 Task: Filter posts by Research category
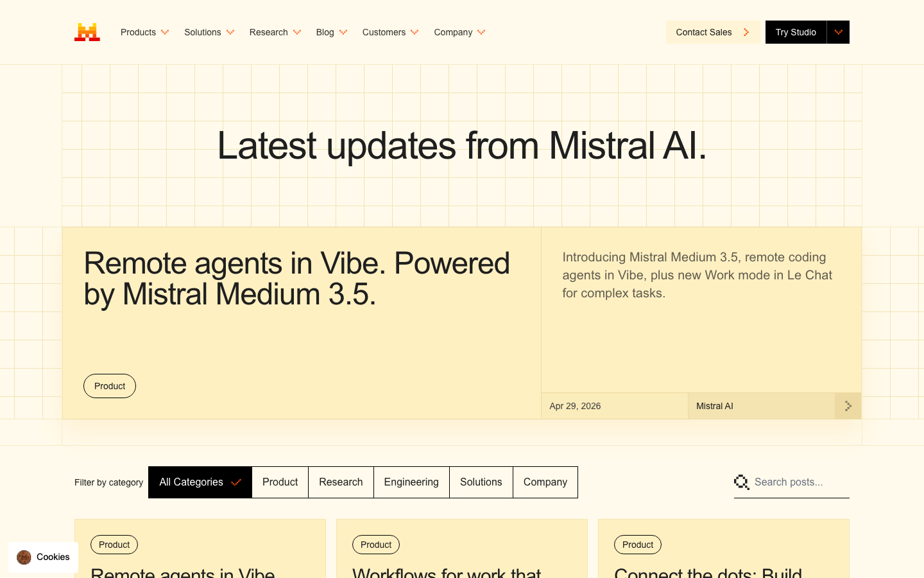(341, 482)
